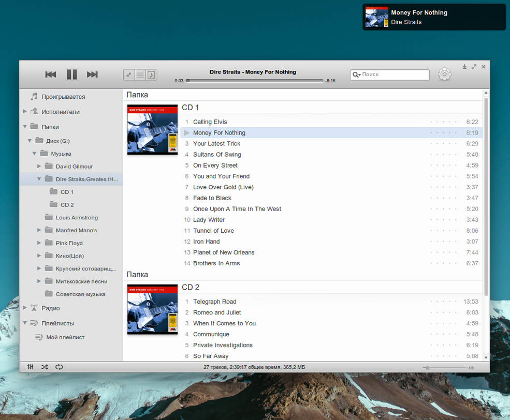
Task: Open the equalizer from the status bar
Action: coord(30,367)
